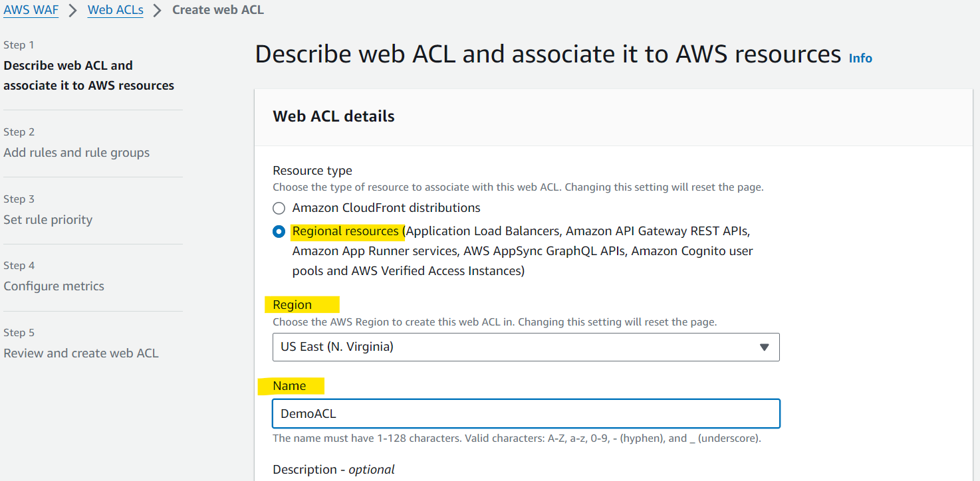
Task: Click the Amazon CloudFront distributions label
Action: point(386,208)
